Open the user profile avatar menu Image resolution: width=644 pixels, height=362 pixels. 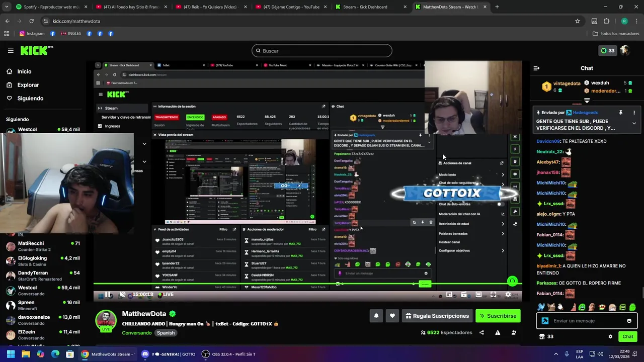click(625, 51)
